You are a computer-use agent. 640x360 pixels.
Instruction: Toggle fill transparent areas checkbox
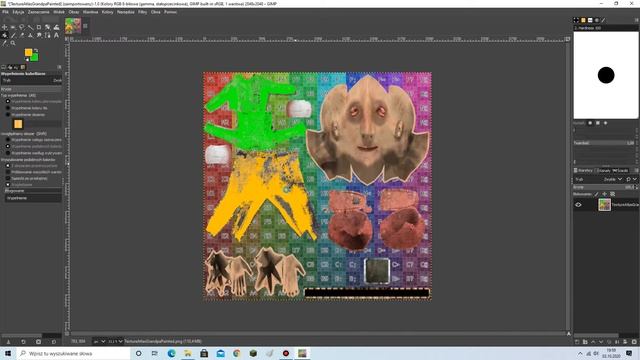tap(8, 166)
